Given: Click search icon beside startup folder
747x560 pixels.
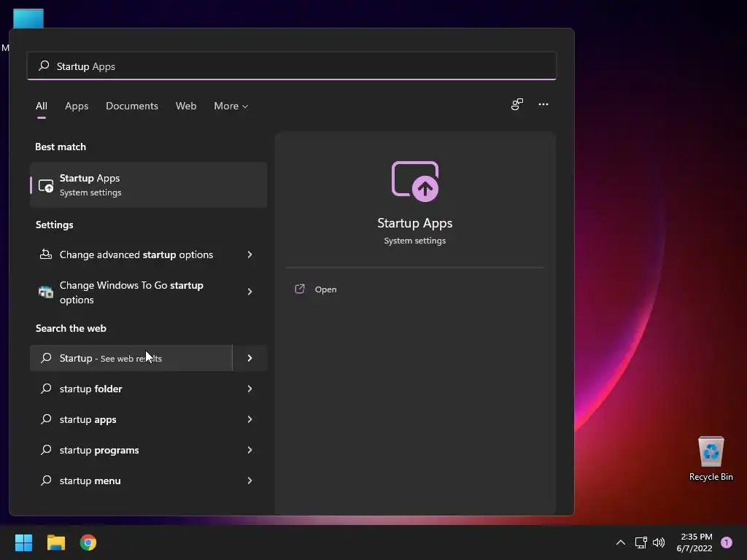Looking at the screenshot, I should [46, 389].
